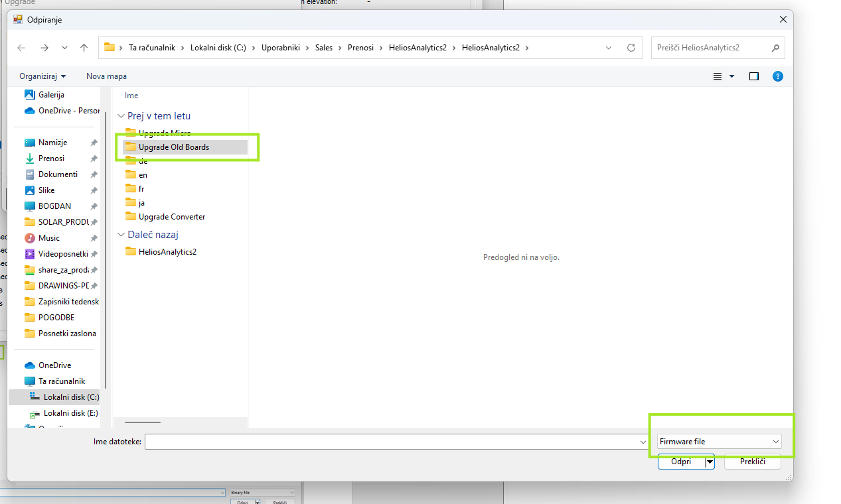Select Zapisniki tedensk folder in sidebar
The width and height of the screenshot is (841, 504).
(61, 302)
